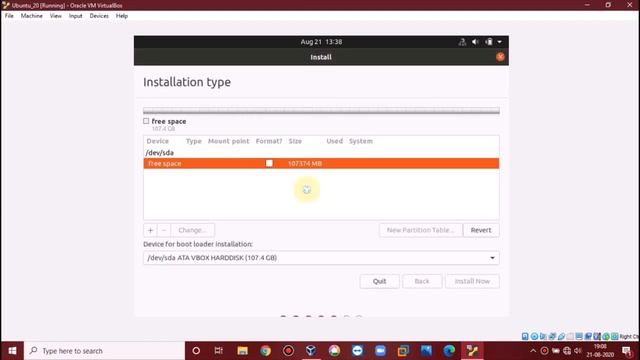Click the VirtualBox hard disk status icon
This screenshot has height=360, width=640.
point(525,336)
